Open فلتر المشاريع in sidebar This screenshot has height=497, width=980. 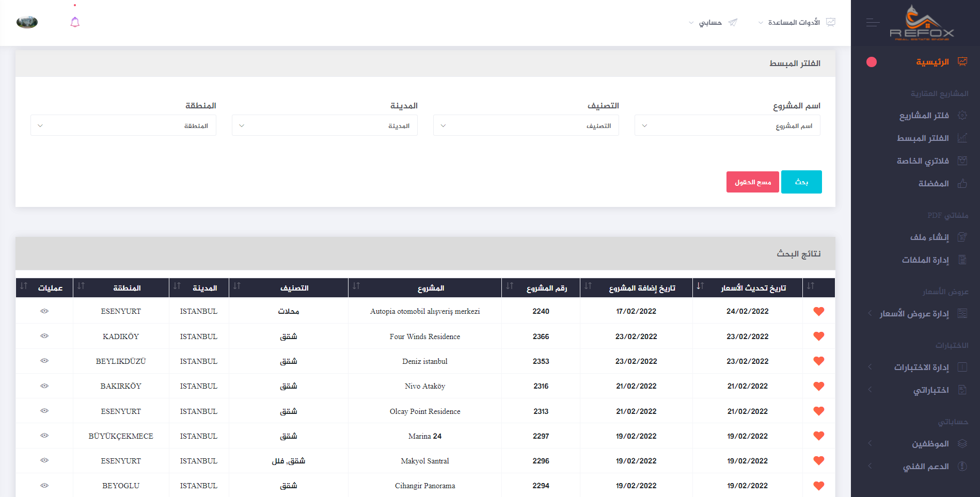924,116
